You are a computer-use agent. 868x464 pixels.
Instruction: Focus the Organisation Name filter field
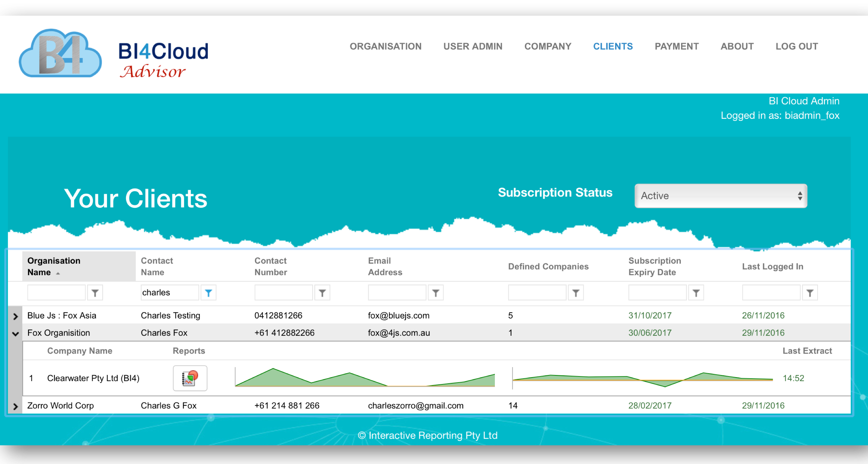click(56, 293)
